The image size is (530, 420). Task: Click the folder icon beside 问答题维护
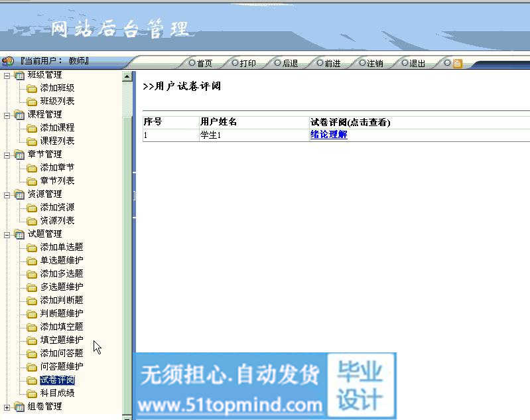click(x=32, y=367)
